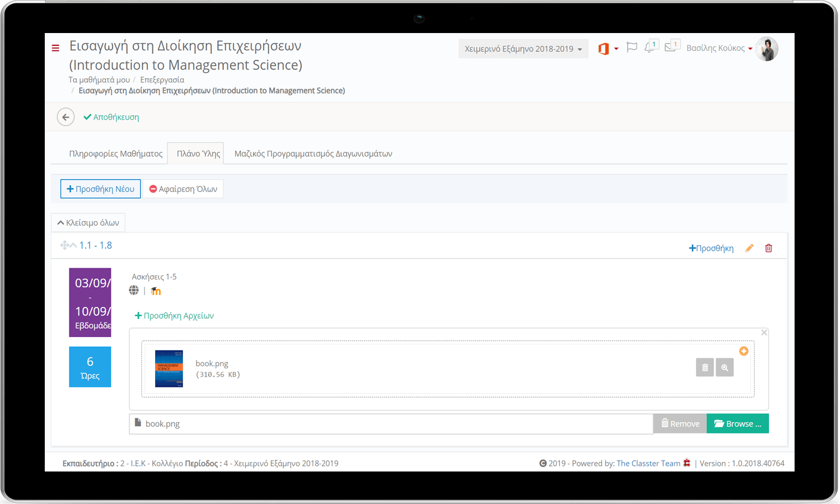The height and width of the screenshot is (504, 840).
Task: Switch to the Πληροφορίες Μαθήματος tab
Action: coord(116,153)
